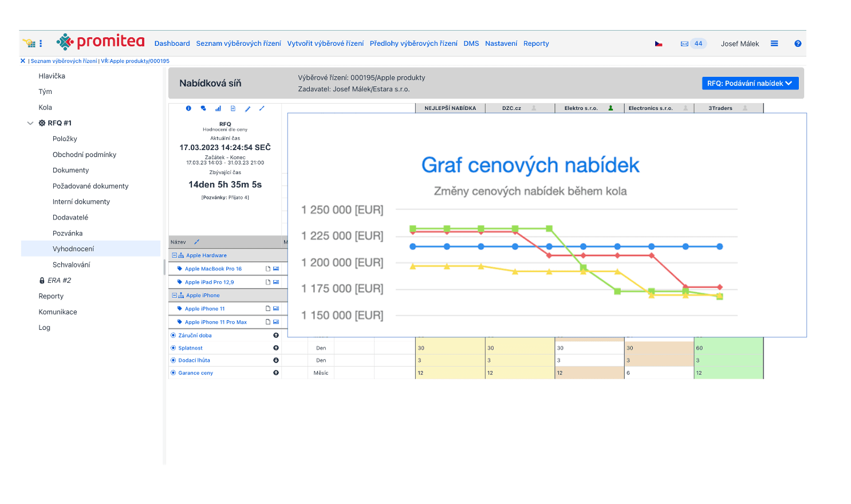Open DMS in top menu
This screenshot has height=504, width=851.
pos(471,44)
